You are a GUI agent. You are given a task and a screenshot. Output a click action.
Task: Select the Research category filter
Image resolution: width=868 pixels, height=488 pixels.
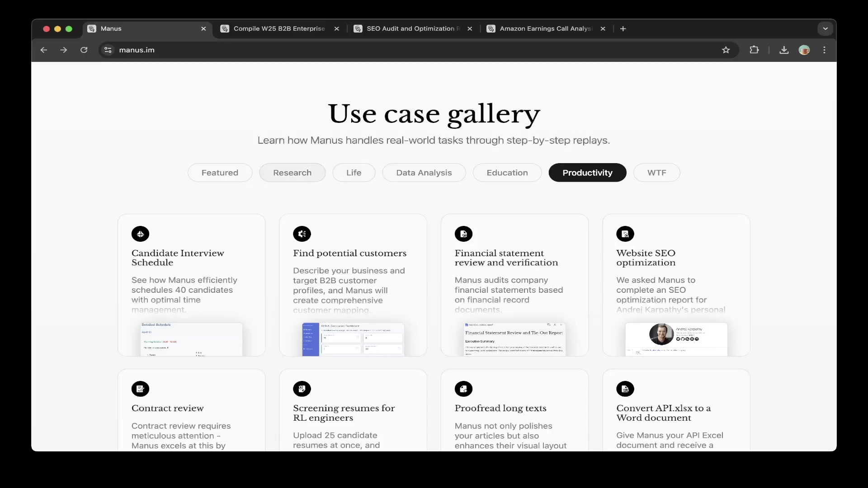292,173
